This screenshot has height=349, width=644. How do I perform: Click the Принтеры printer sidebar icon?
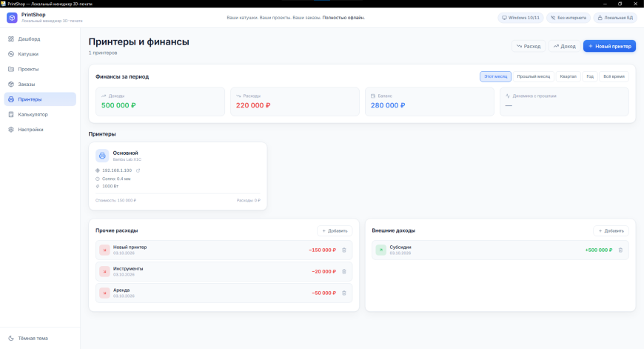11,99
